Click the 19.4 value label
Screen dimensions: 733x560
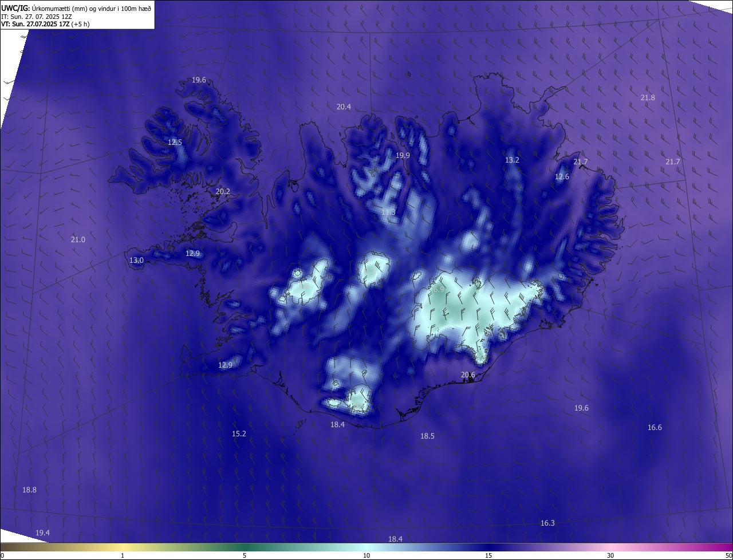(42, 533)
